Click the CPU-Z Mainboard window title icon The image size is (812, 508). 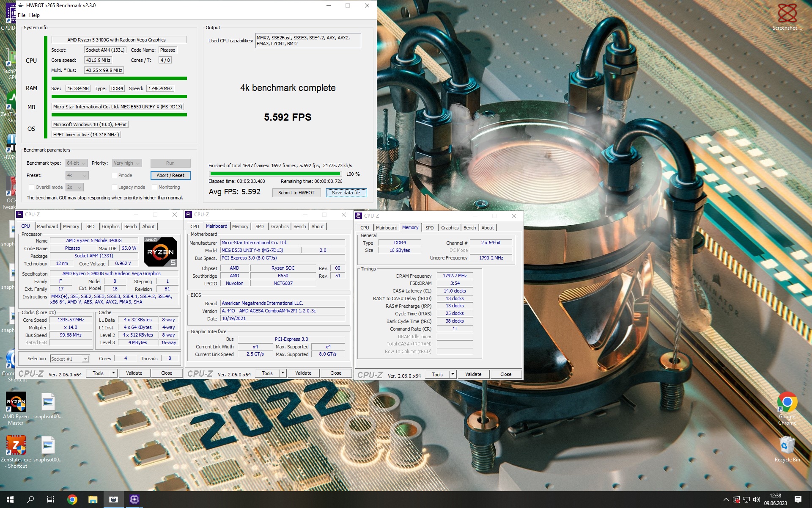pos(189,215)
